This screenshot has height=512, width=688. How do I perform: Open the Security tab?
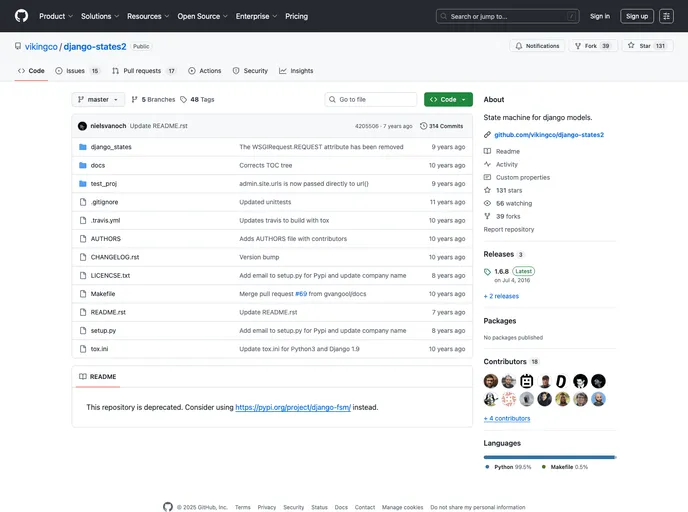(250, 71)
